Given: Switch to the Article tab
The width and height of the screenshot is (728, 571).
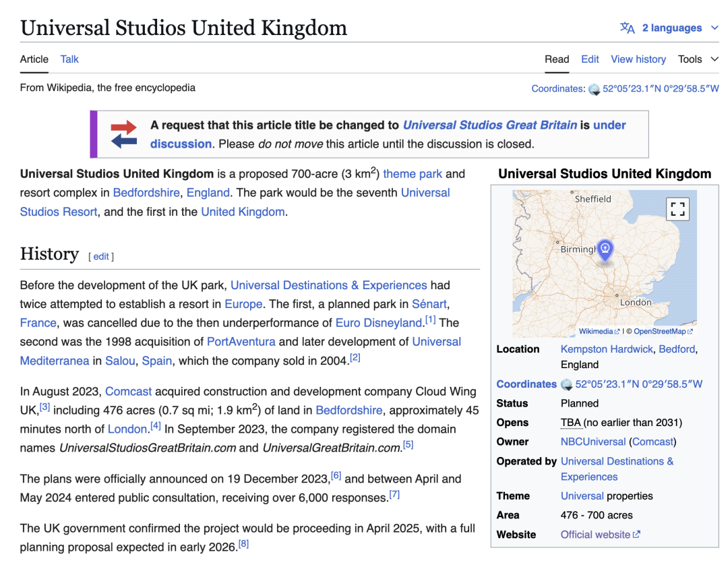Looking at the screenshot, I should 34,59.
